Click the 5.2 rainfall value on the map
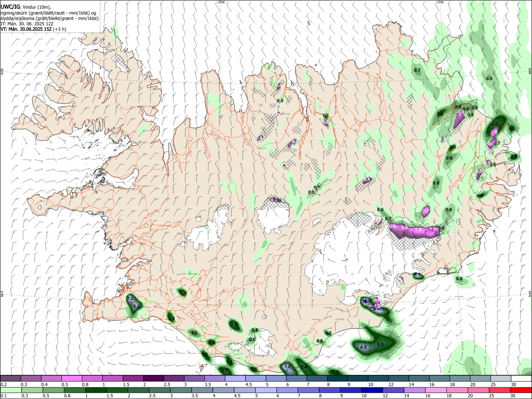Viewport: 532px width, 399px height. pyautogui.click(x=136, y=306)
